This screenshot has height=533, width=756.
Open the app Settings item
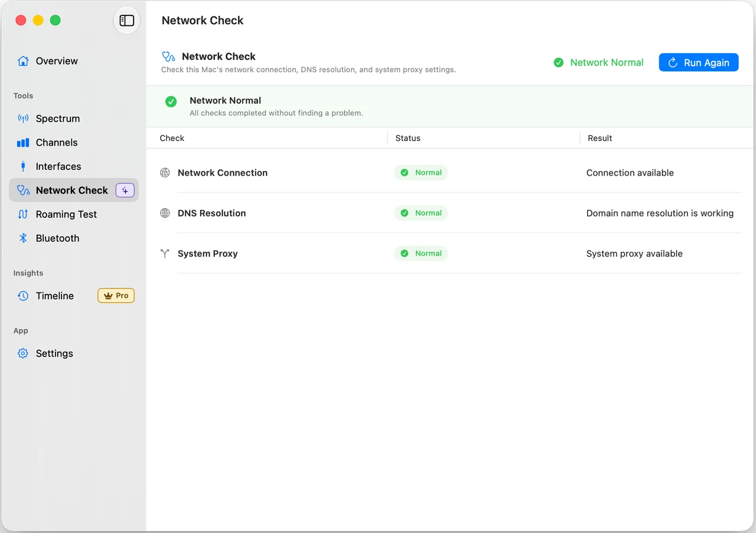[x=74, y=354]
